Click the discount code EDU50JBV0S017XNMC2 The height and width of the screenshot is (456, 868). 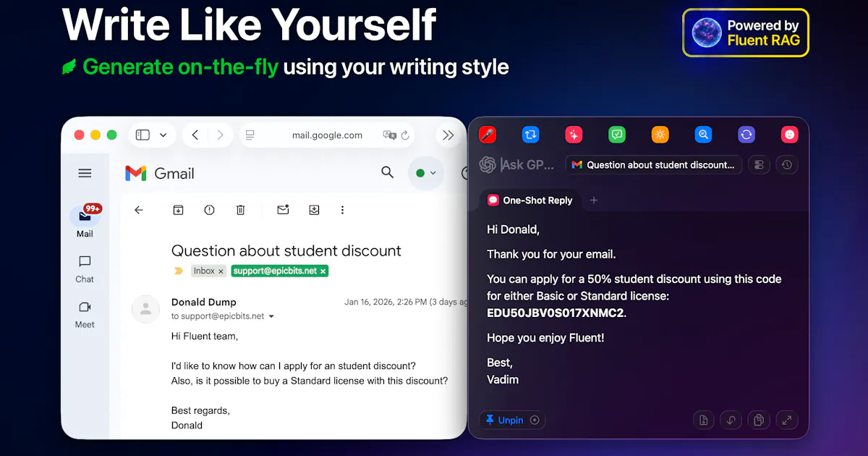pos(556,313)
